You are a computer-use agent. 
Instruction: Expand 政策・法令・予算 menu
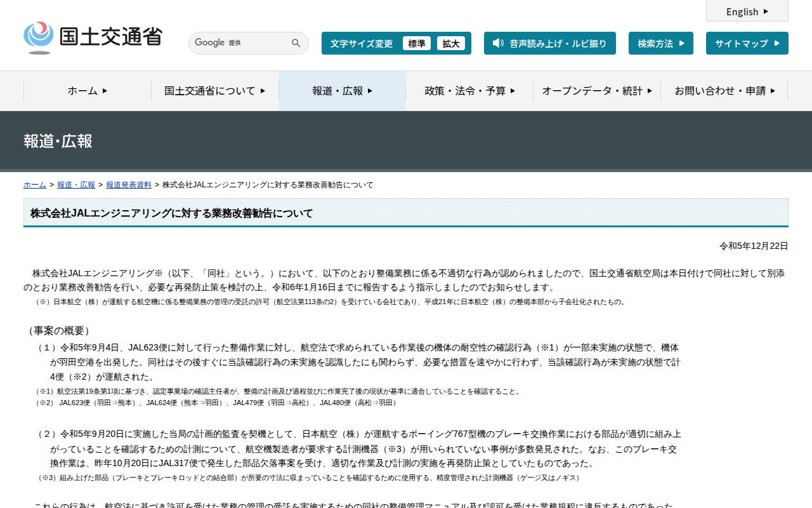tap(469, 91)
